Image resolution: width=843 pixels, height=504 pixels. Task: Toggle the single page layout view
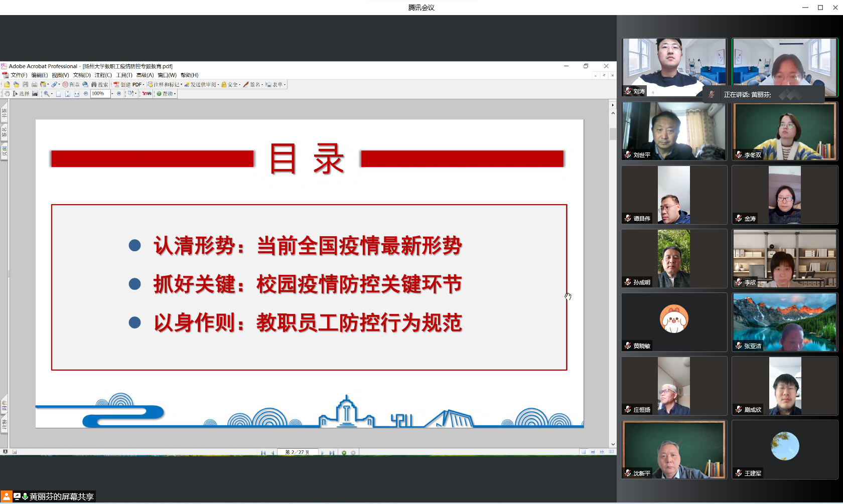click(x=584, y=452)
